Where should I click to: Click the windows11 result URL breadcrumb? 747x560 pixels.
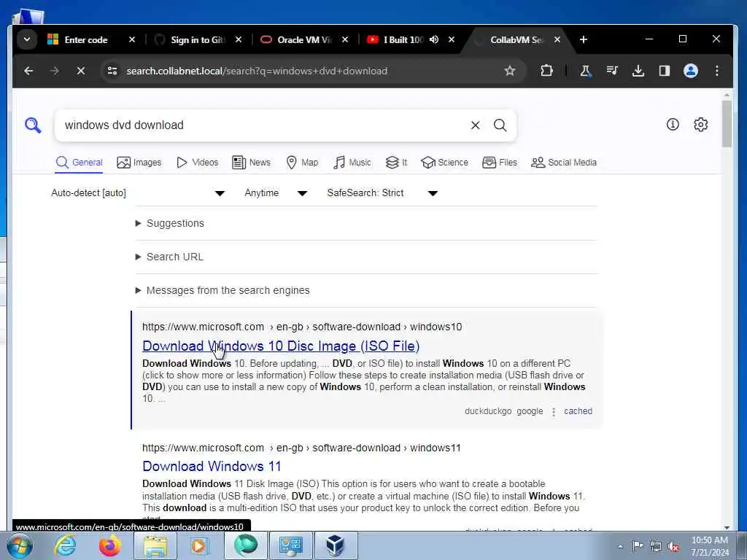(x=301, y=448)
